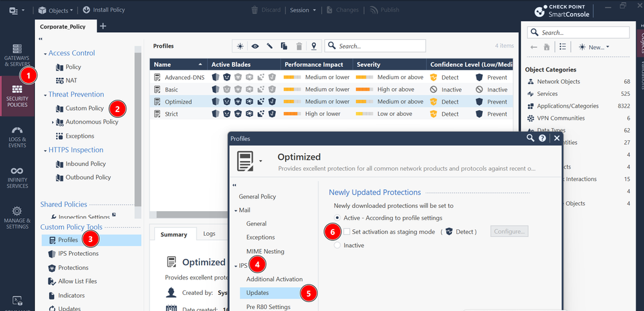
Task: Click the delete trash toolbar icon
Action: tap(299, 46)
